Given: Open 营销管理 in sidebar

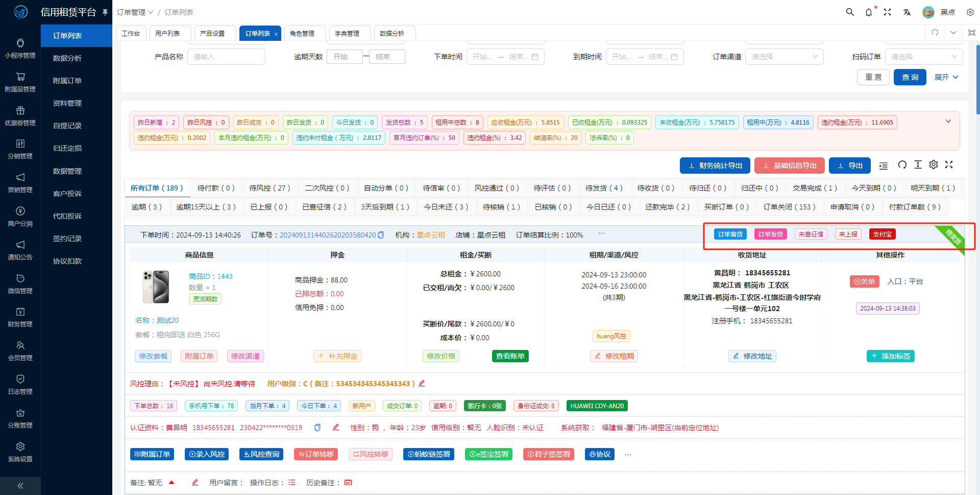Looking at the screenshot, I should [20, 183].
